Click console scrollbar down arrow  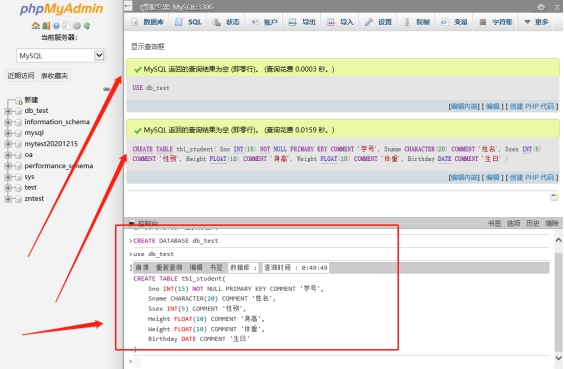[559, 358]
